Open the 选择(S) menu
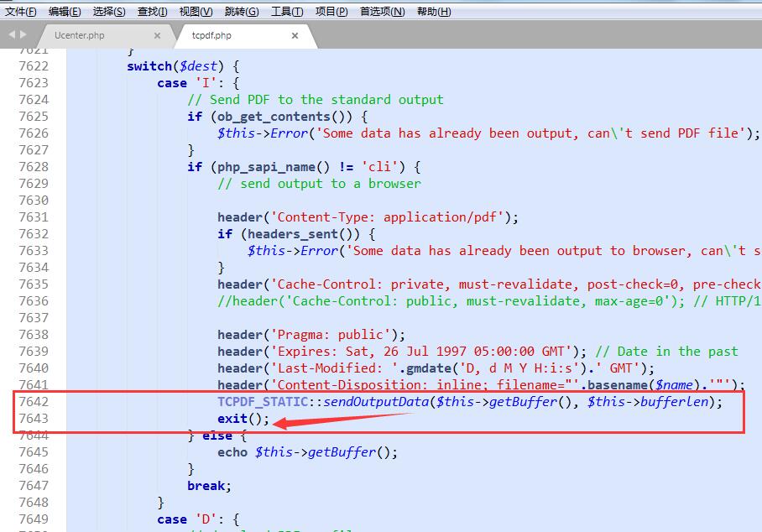The width and height of the screenshot is (762, 532). click(x=108, y=11)
